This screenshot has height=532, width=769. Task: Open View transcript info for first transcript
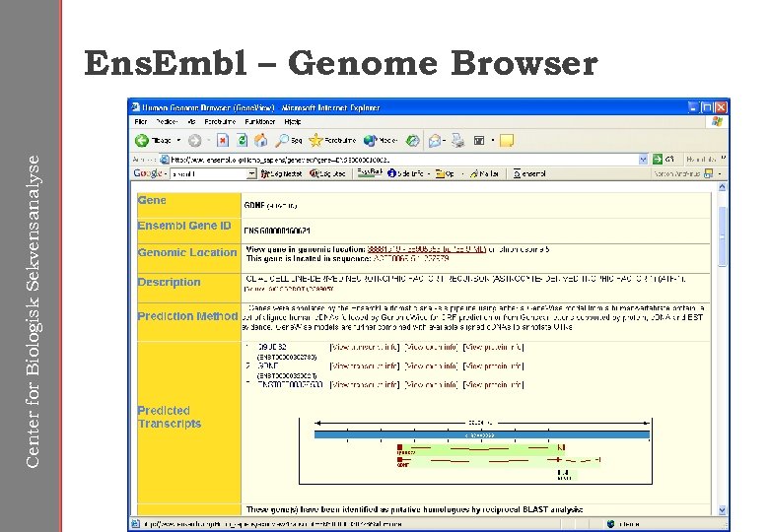click(365, 348)
